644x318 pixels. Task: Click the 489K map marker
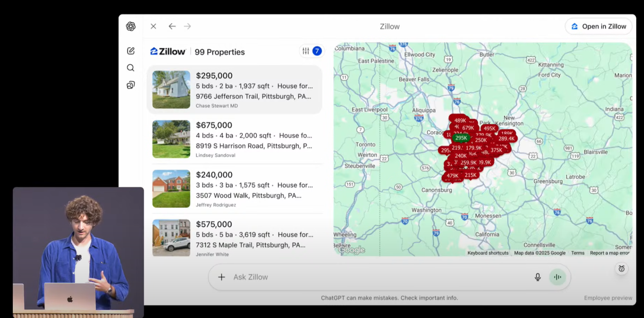tap(460, 120)
